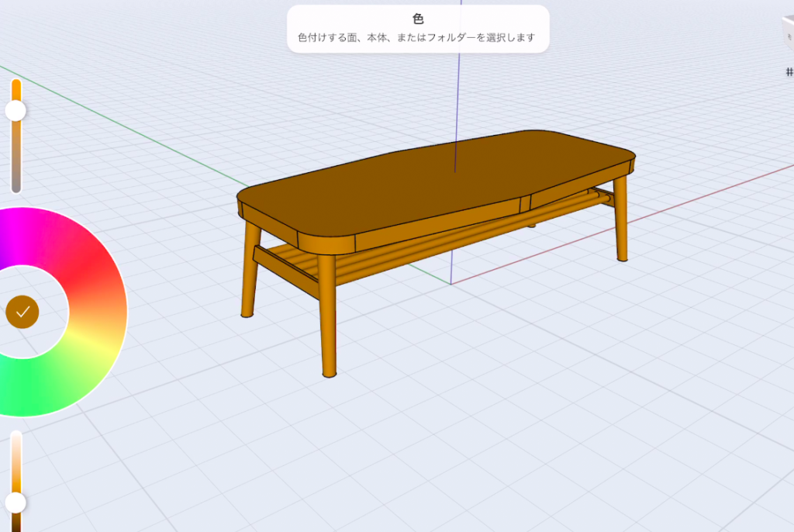Select the rear right table leg
This screenshot has width=794, height=532.
tap(621, 219)
